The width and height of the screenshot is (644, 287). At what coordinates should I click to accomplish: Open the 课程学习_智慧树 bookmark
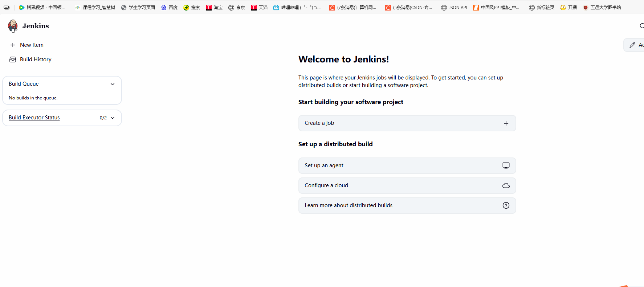tap(95, 7)
